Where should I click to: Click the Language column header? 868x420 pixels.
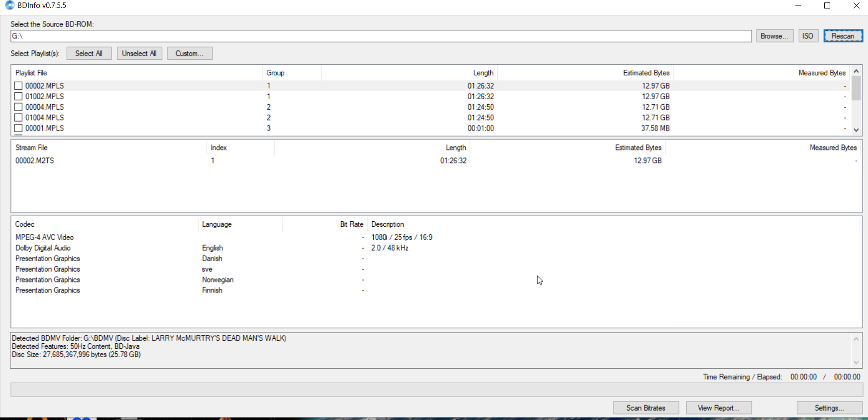[x=240, y=224]
